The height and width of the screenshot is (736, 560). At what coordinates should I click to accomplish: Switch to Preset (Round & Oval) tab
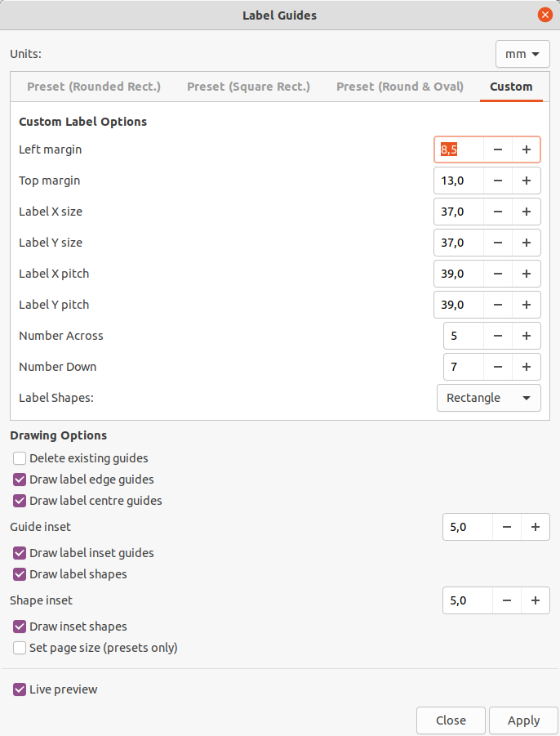pyautogui.click(x=400, y=87)
